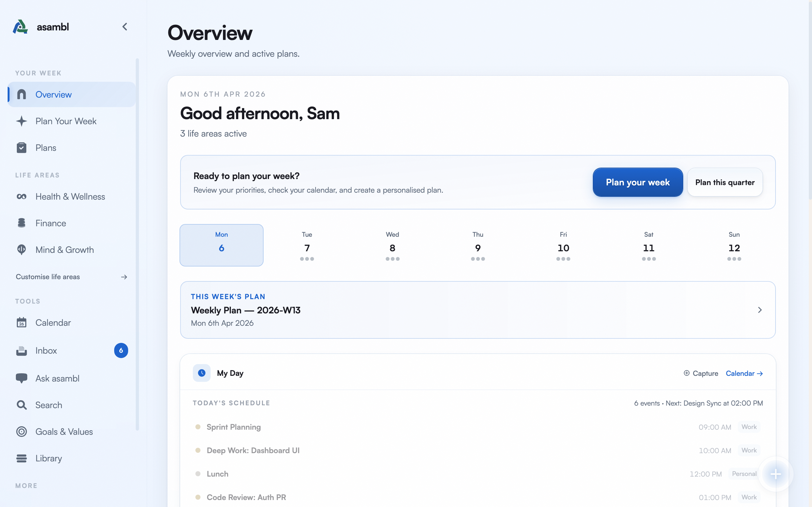This screenshot has width=812, height=507.
Task: Open Mind & Growth from the sidebar icon
Action: [x=22, y=249]
